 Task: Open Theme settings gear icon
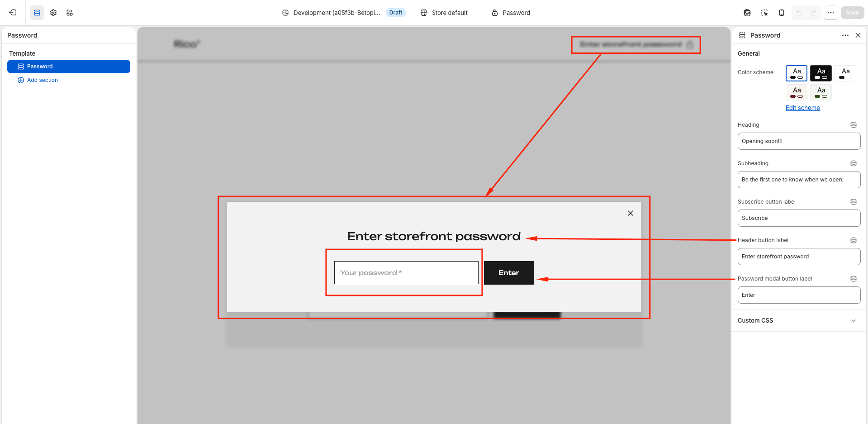[x=53, y=13]
